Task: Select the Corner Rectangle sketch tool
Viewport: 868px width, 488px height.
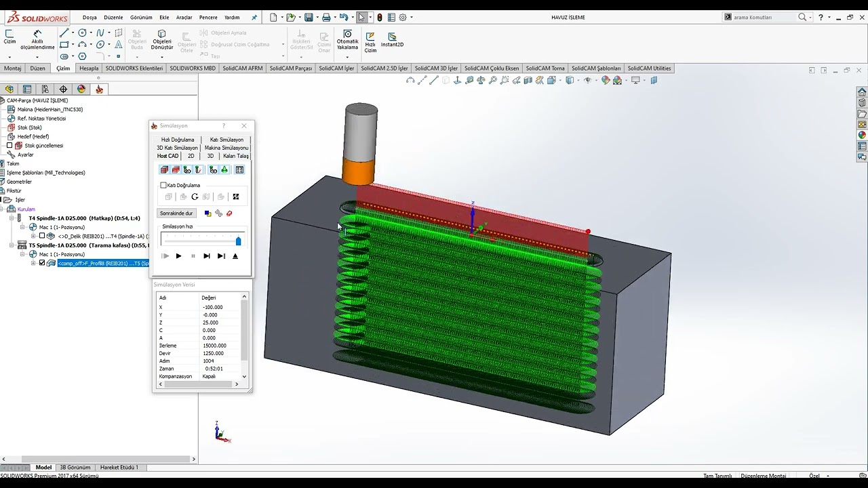Action: 64,45
